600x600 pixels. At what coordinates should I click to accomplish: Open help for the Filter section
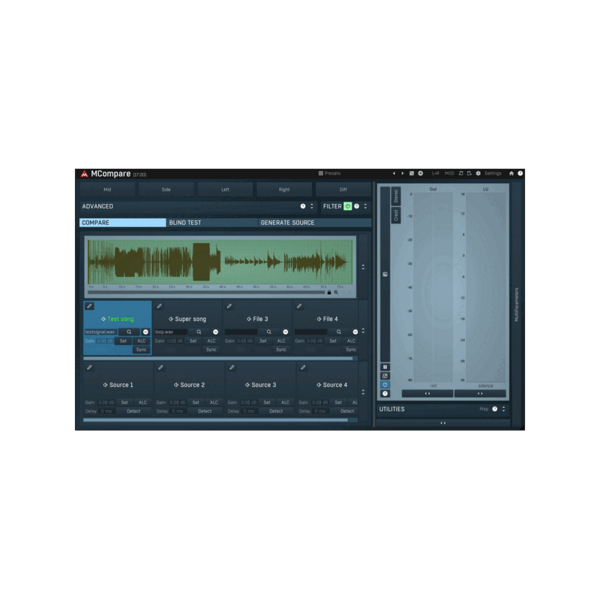point(357,206)
